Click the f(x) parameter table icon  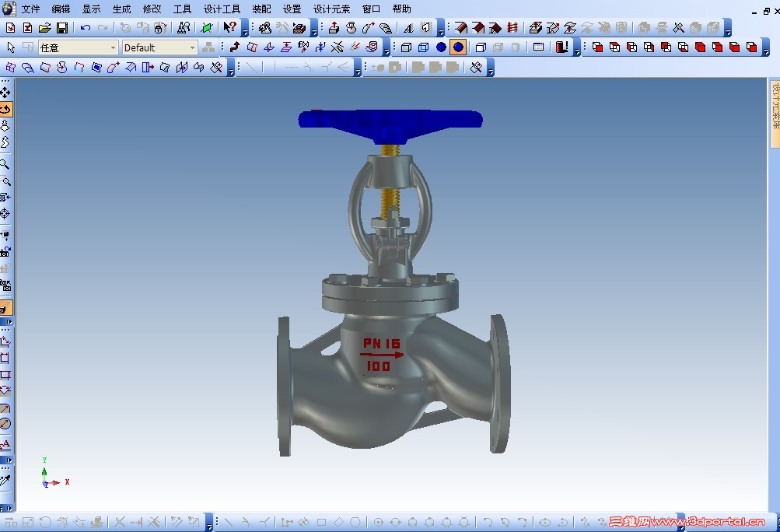[303, 47]
